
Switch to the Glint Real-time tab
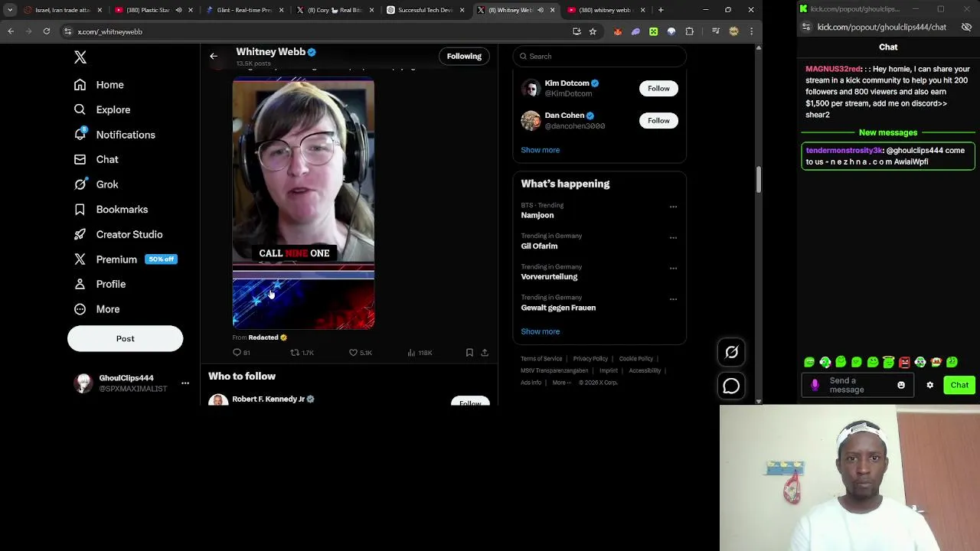(243, 10)
